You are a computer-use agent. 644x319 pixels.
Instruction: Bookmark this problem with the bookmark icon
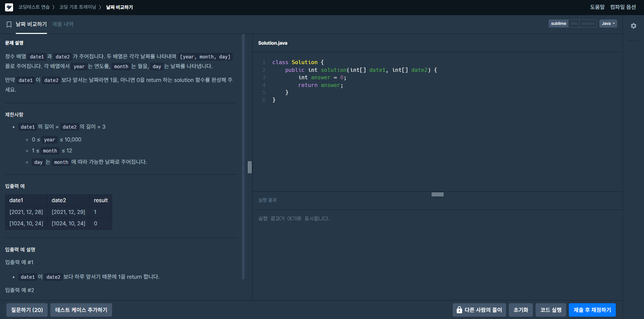(9, 25)
